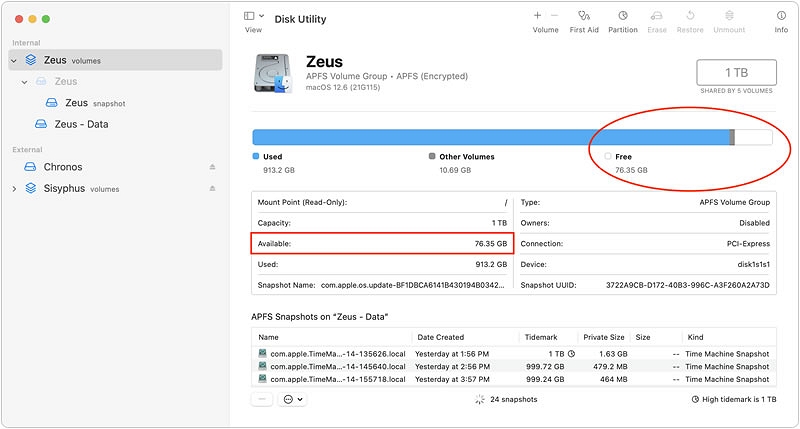Select snapshot ending 14-155718.local
This screenshot has width=800, height=429.
pyautogui.click(x=514, y=380)
